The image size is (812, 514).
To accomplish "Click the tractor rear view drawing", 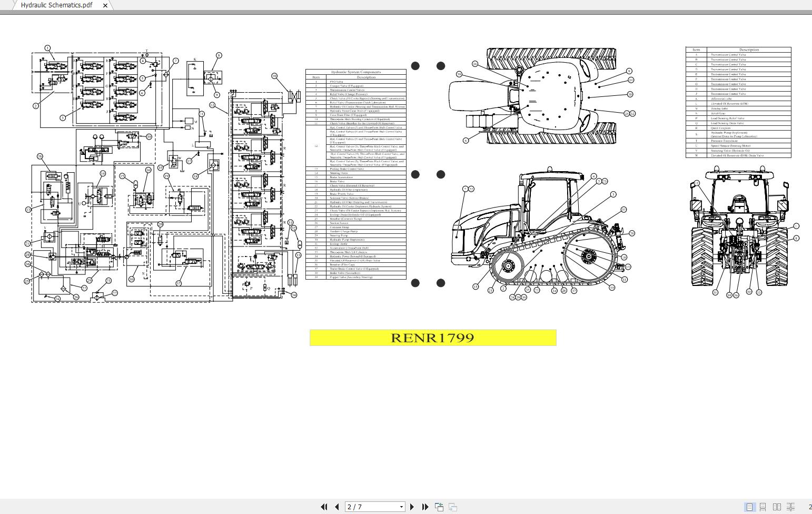I will (x=739, y=229).
